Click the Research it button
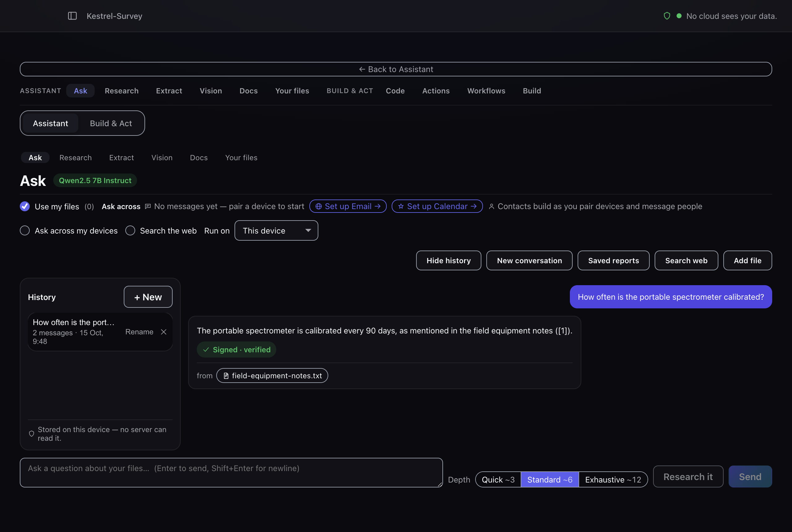 coord(688,477)
